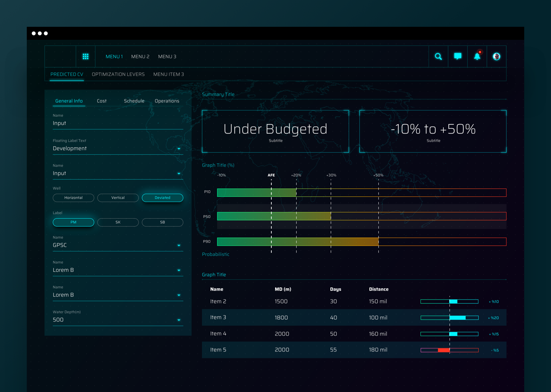The image size is (551, 392).
Task: Expand the Water Depth dropdown
Action: (x=179, y=320)
